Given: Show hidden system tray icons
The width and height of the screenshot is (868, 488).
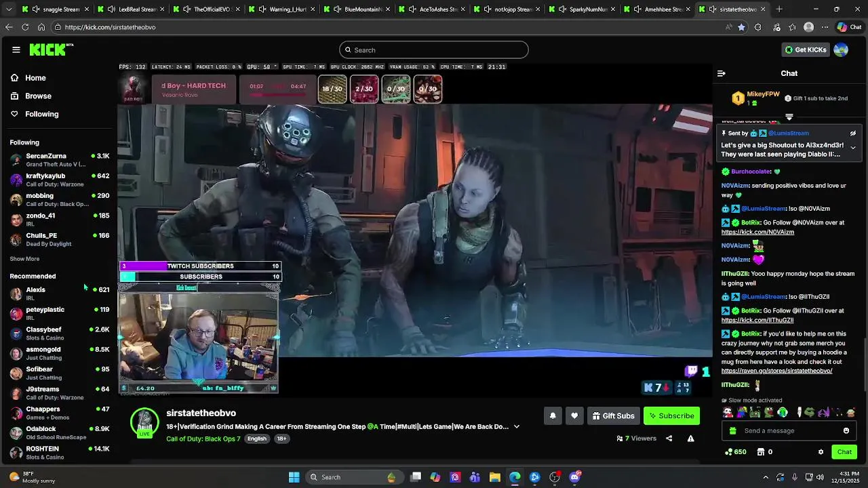Looking at the screenshot, I should [766, 477].
